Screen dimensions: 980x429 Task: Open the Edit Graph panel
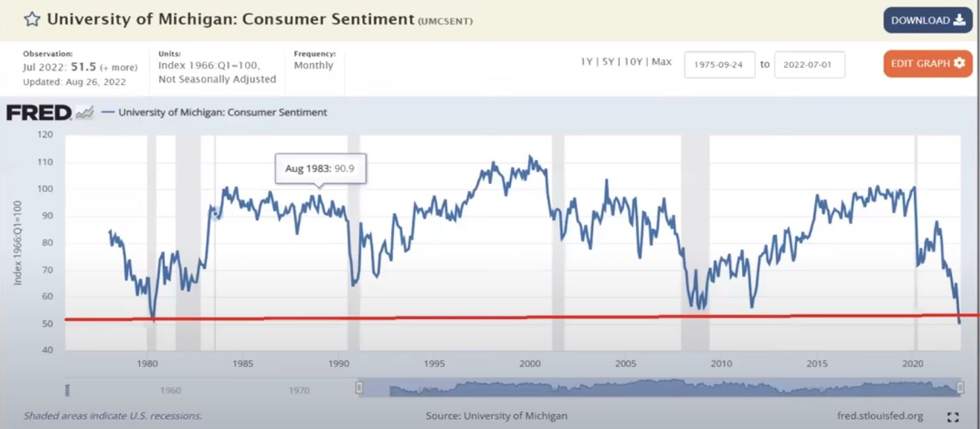click(x=928, y=63)
